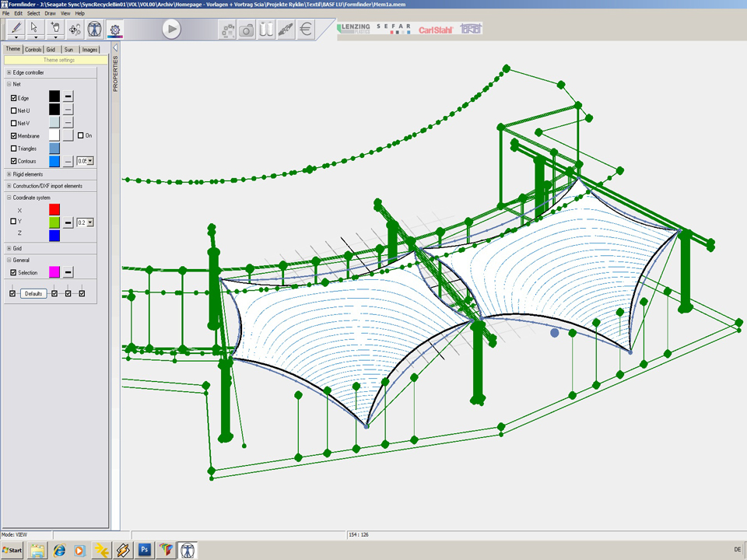Pick the magenta Selection color swatch
747x560 pixels.
54,272
